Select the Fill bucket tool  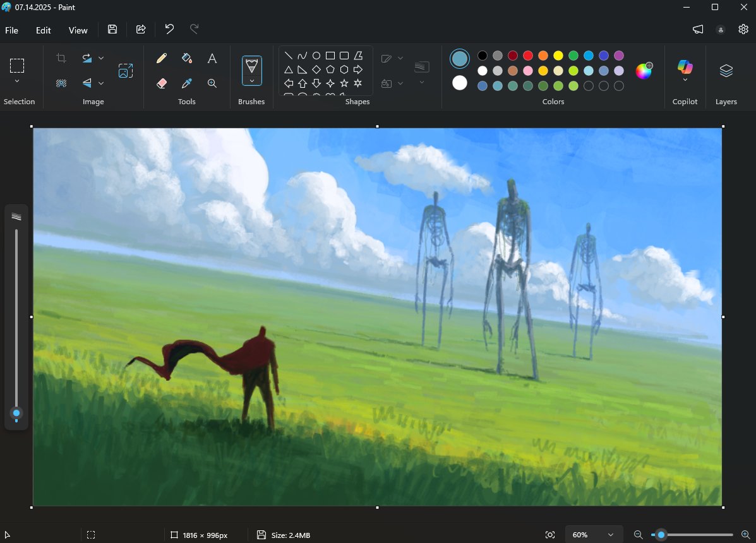click(x=186, y=58)
